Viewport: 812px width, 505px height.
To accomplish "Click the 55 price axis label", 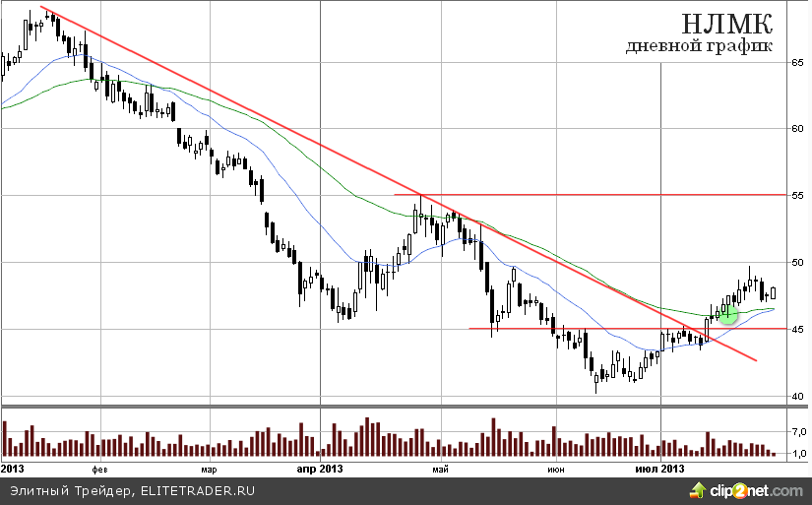I will point(798,196).
